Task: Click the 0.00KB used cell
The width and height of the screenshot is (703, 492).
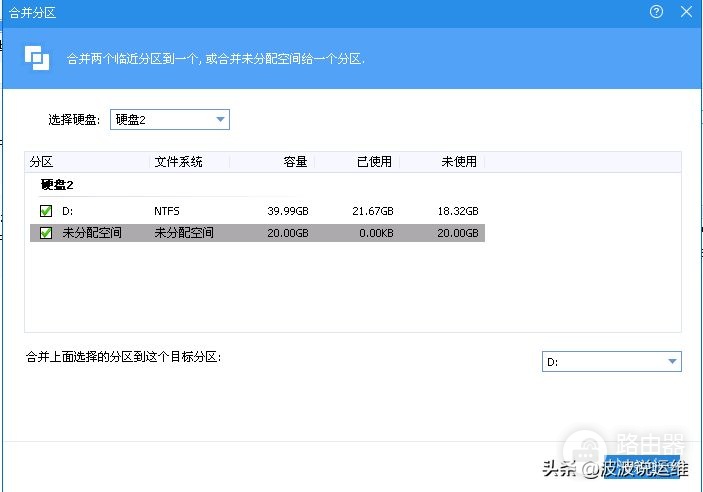Action: tap(376, 233)
